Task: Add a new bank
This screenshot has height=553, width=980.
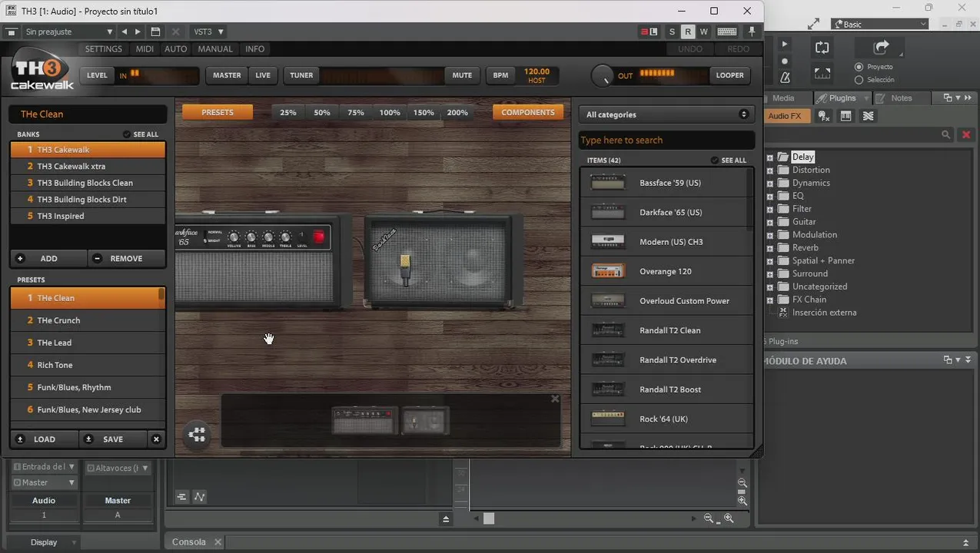Action: (48, 259)
